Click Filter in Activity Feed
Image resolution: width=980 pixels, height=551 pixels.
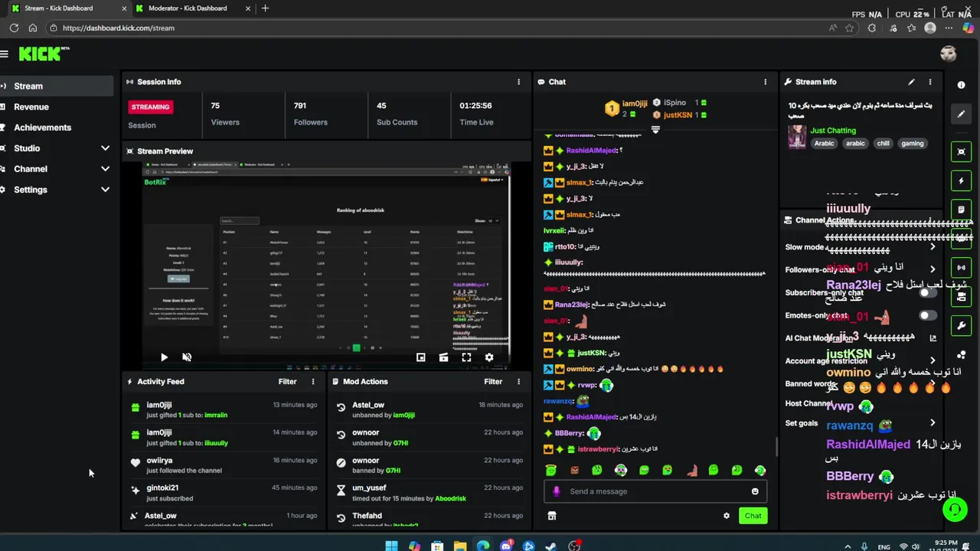[287, 381]
